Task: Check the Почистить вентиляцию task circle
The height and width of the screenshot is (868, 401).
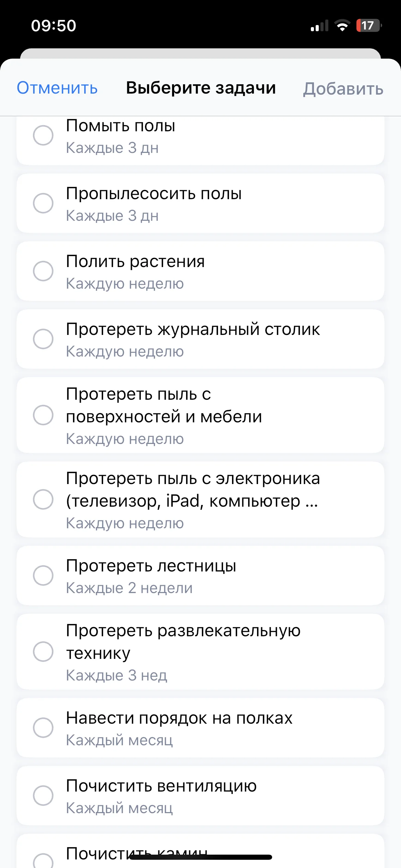Action: coord(43,795)
